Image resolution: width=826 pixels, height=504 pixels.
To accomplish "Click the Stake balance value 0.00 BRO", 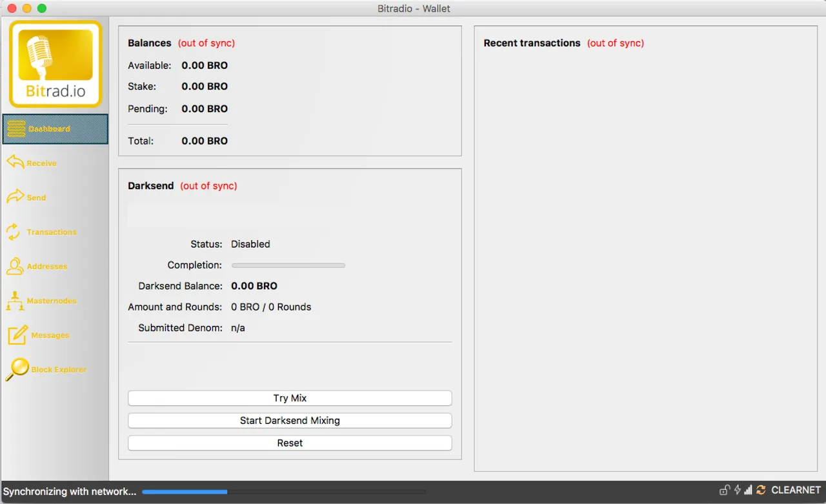I will click(x=205, y=86).
